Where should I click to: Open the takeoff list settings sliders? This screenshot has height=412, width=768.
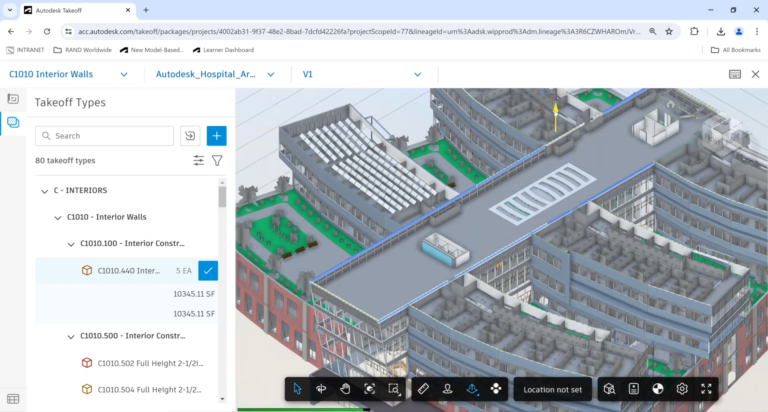pyautogui.click(x=198, y=160)
